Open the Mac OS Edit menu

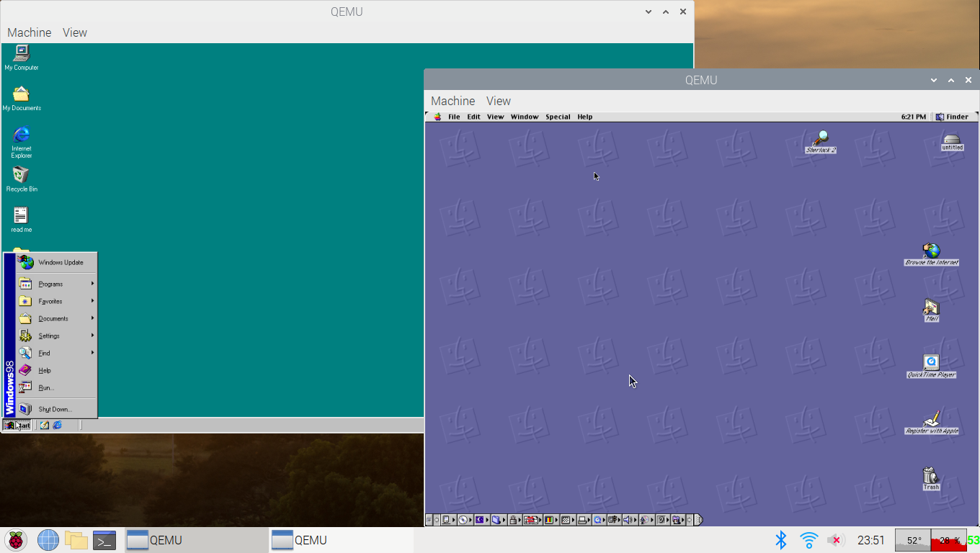click(x=473, y=117)
